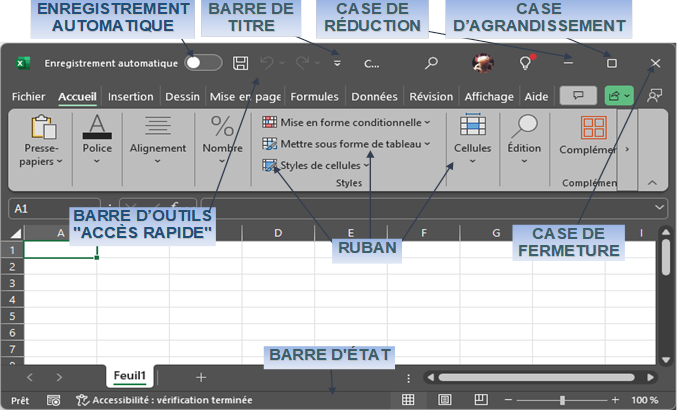Open Mise en forme conditionnelle menu
Viewport: 678px width, 412px height.
tap(346, 122)
